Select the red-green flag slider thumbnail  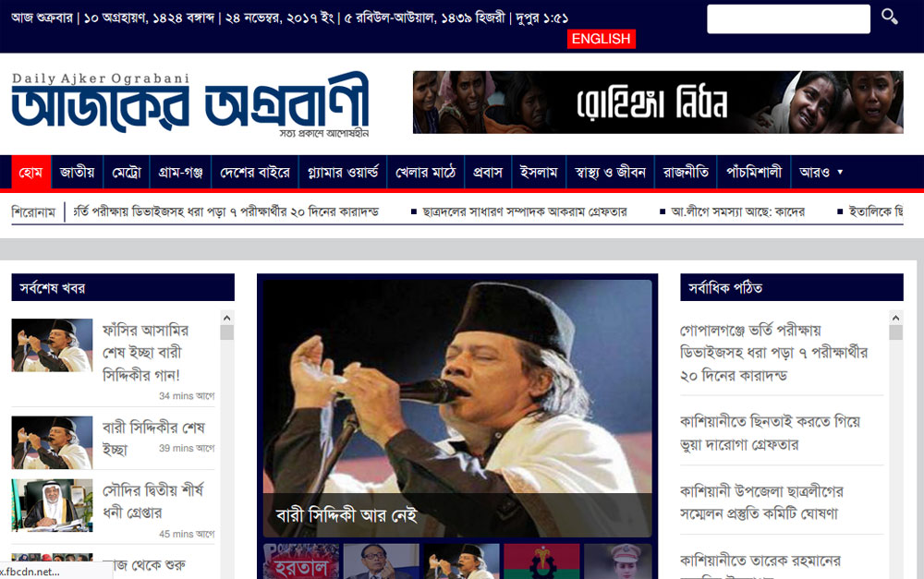541,561
